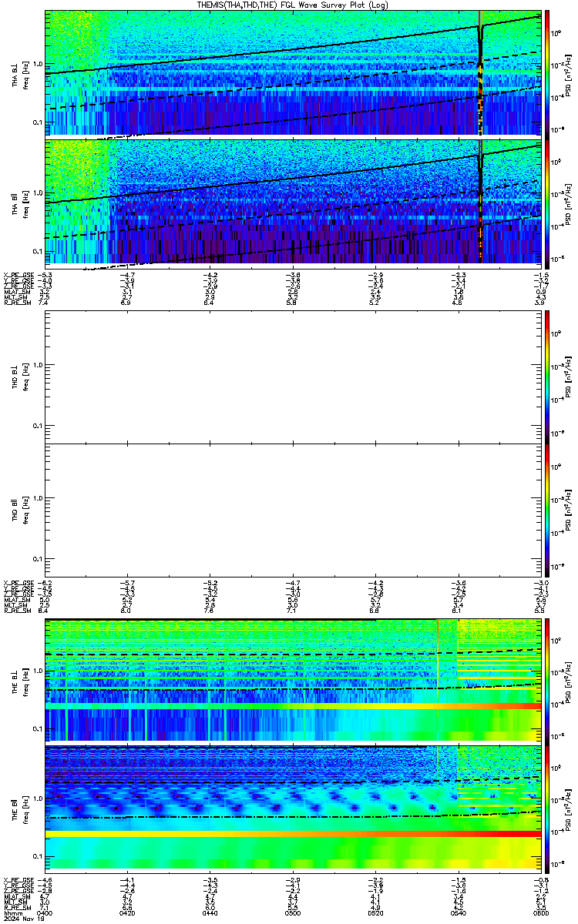Click the red vertical spike in THA B-perpendicular panel
The width and height of the screenshot is (578, 924).
click(480, 73)
